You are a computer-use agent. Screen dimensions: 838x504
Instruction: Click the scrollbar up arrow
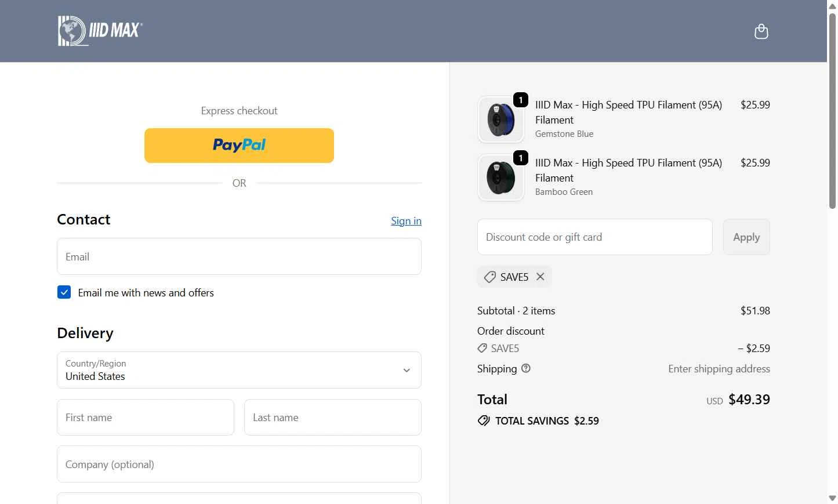832,5
